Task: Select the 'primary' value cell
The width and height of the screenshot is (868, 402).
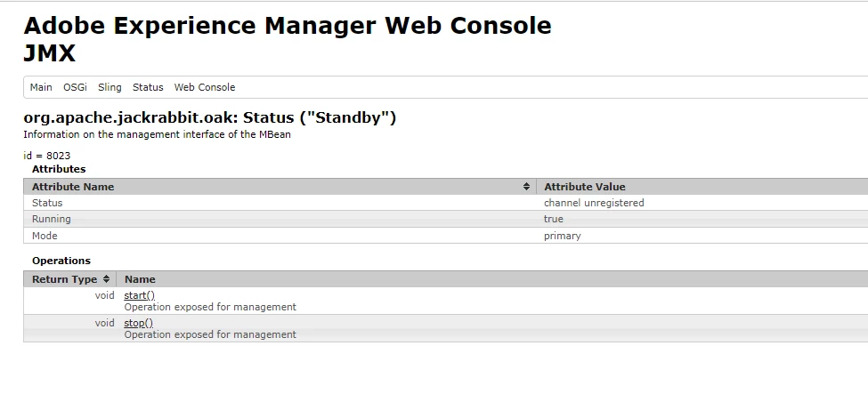Action: coord(702,236)
